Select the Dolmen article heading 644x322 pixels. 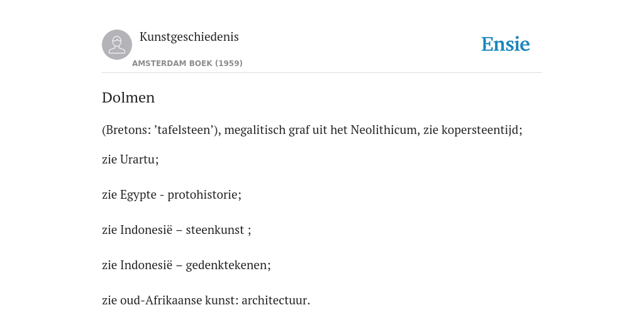click(128, 97)
